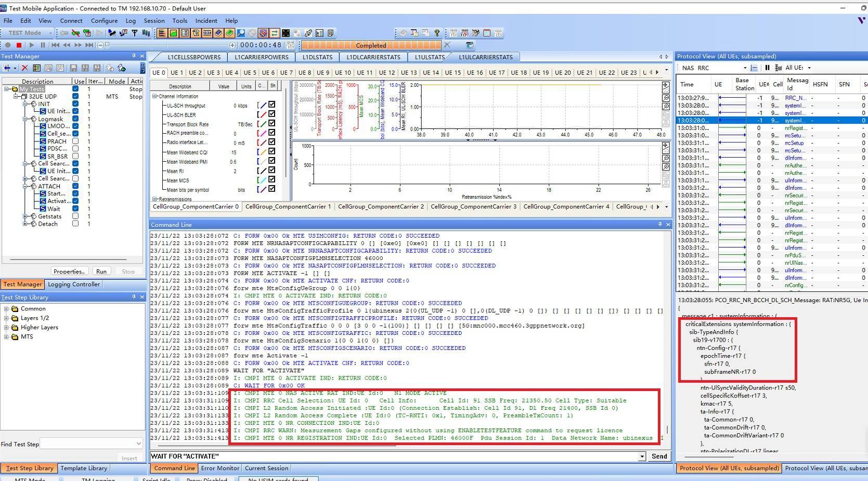
Task: Click the playback zoom slider thumb
Action: point(107,45)
